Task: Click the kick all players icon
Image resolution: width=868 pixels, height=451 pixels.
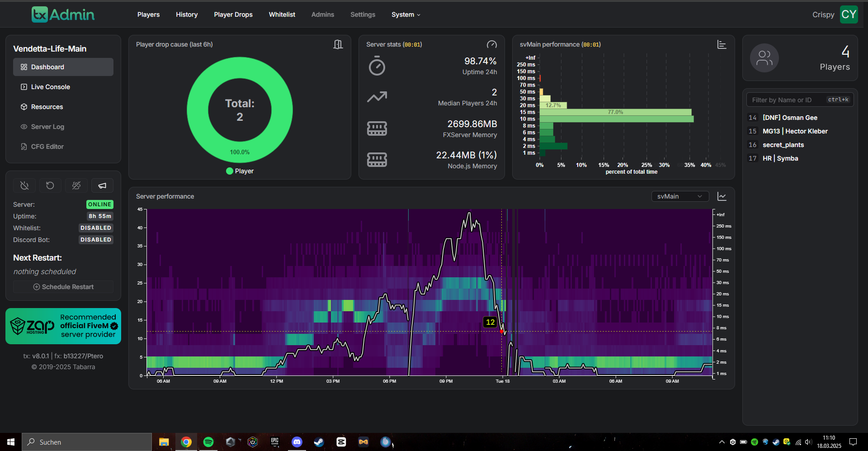Action: [76, 185]
